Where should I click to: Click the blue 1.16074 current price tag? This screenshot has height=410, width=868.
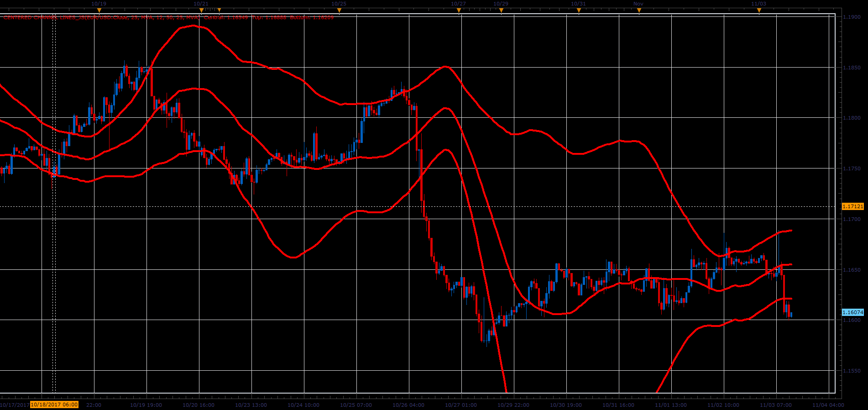click(x=852, y=312)
